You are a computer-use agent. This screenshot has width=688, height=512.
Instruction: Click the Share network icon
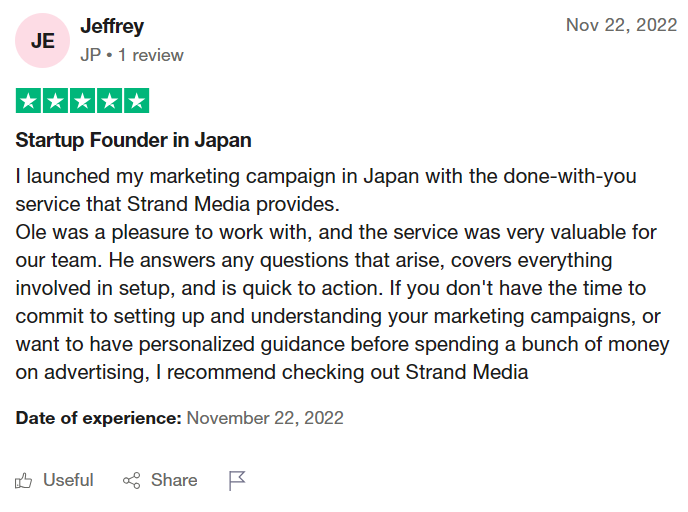click(131, 481)
